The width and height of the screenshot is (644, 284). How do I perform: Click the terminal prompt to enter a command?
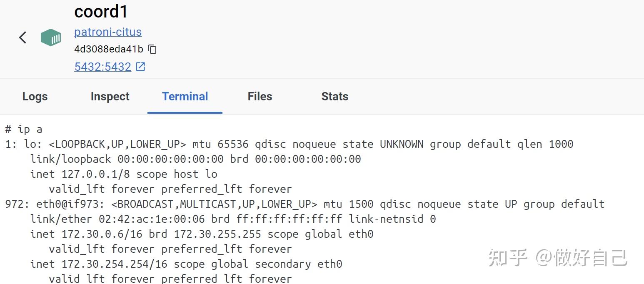tap(24, 129)
